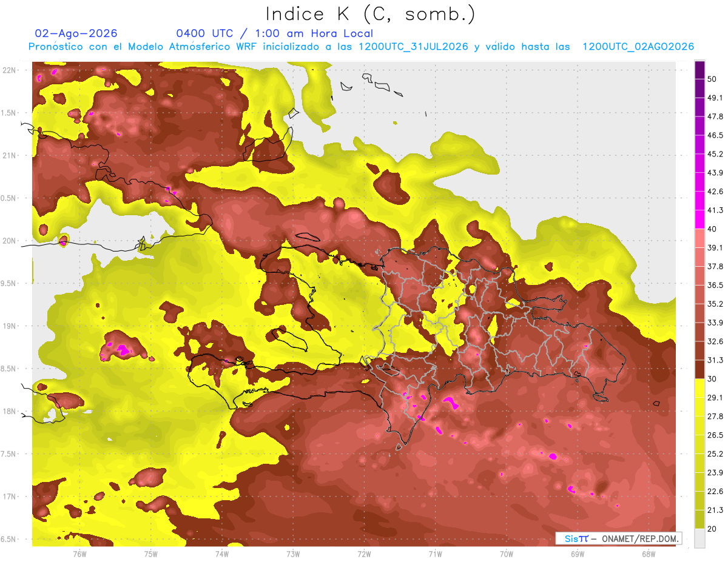Click the '74W' longitude label
The width and height of the screenshot is (728, 562).
[222, 554]
